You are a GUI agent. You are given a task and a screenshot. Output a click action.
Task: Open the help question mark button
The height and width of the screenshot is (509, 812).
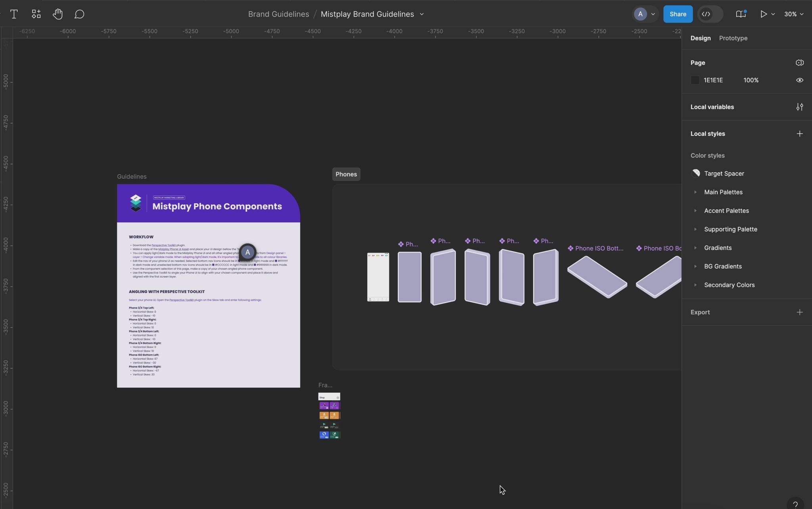tap(795, 504)
